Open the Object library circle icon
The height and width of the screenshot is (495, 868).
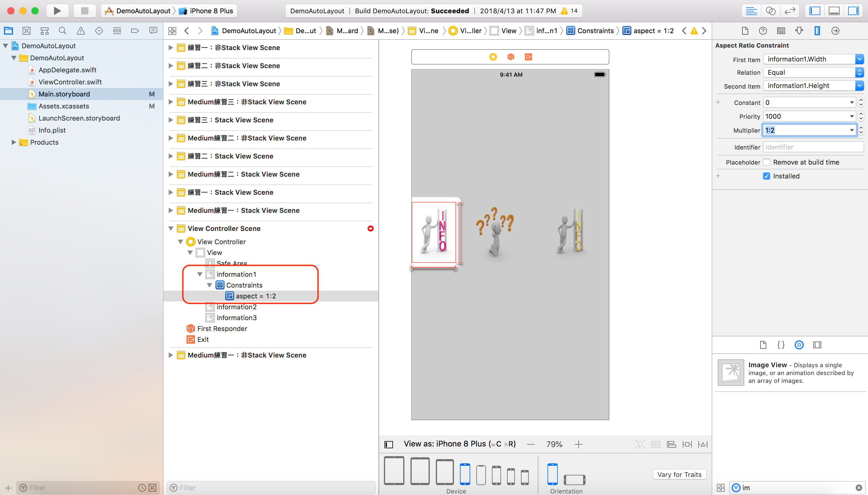(799, 345)
